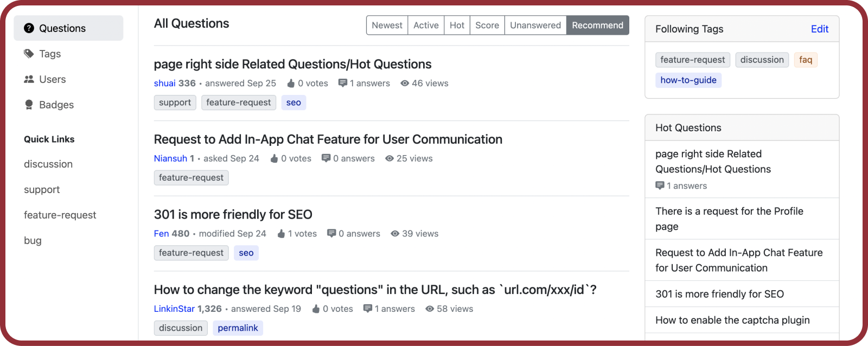Open hot question about captcha plugin
The image size is (868, 346).
[732, 320]
